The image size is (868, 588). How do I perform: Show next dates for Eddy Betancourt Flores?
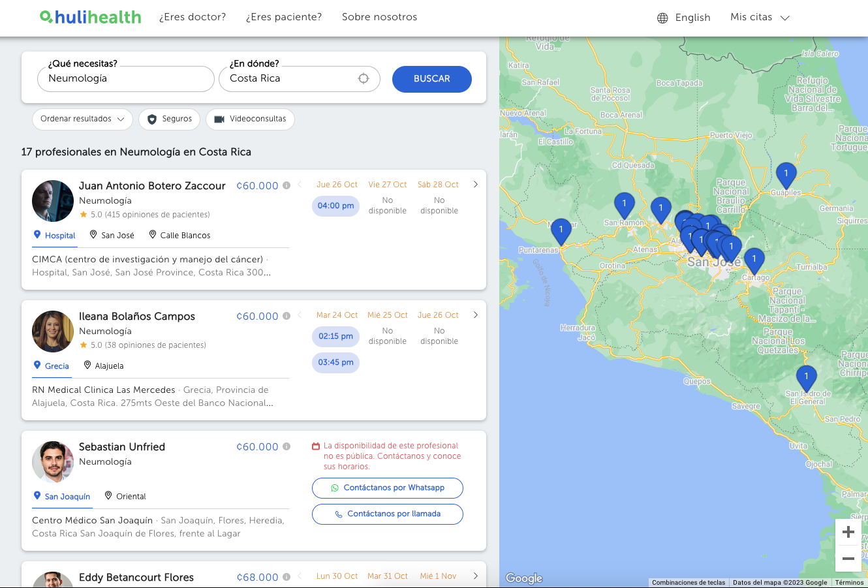point(476,576)
